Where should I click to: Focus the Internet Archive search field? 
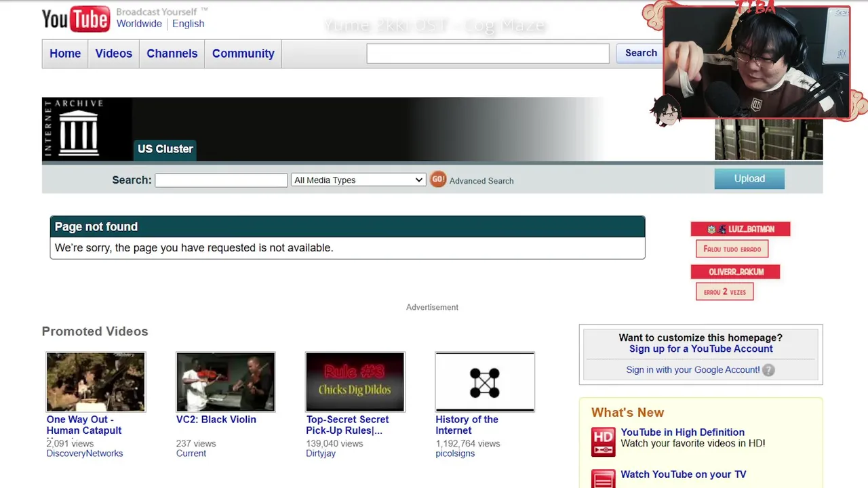click(221, 180)
